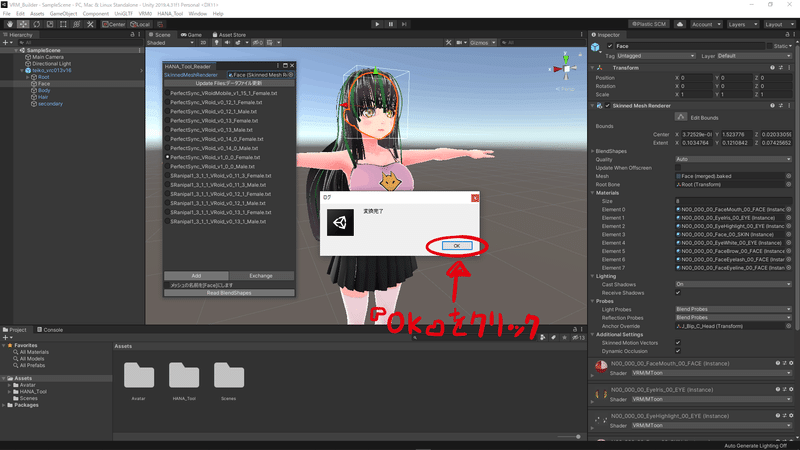800x450 pixels.
Task: Select PerfectSync_VRoid_v1_0_0_Male.txt radio option
Action: click(x=167, y=166)
